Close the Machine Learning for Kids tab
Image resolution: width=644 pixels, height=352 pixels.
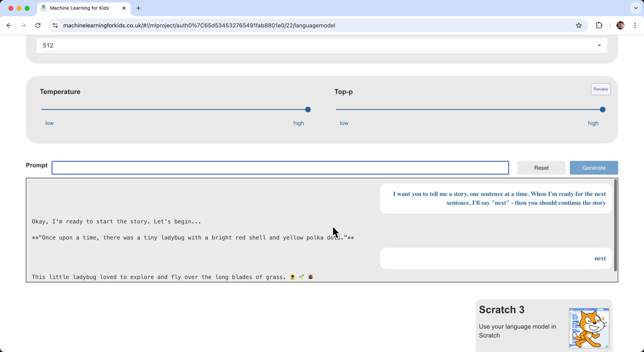(124, 8)
